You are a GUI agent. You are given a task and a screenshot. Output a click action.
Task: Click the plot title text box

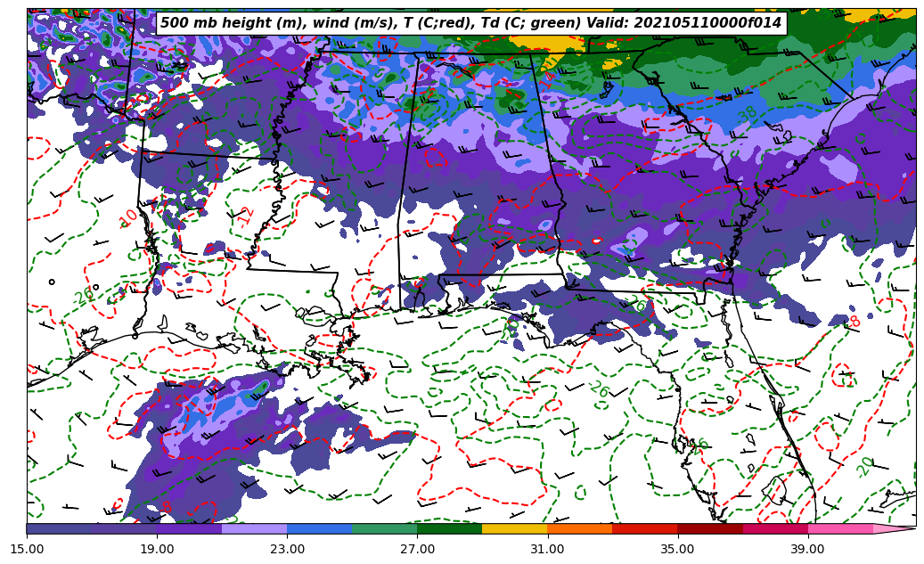[470, 23]
